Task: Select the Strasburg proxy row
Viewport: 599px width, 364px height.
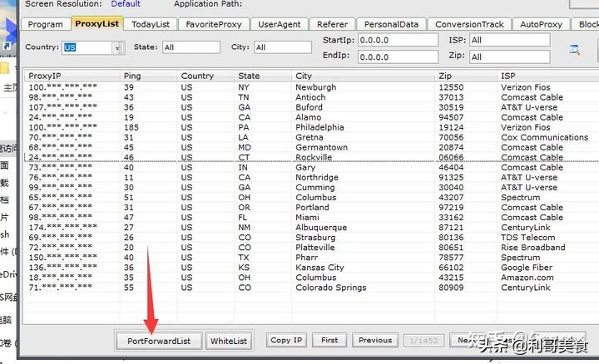Action: [x=311, y=238]
